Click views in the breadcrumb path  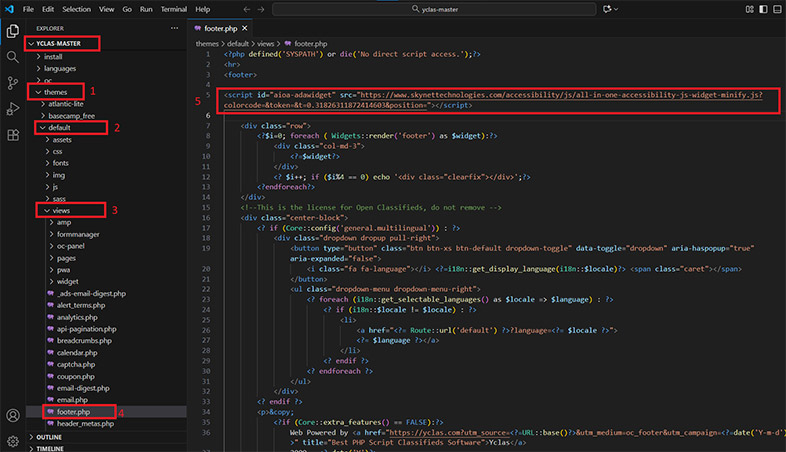click(x=267, y=44)
